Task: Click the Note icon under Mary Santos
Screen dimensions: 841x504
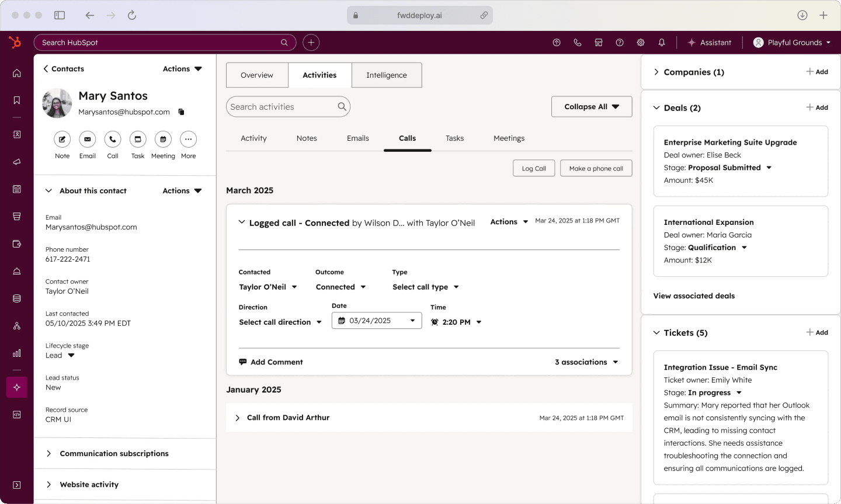Action: coord(62,139)
